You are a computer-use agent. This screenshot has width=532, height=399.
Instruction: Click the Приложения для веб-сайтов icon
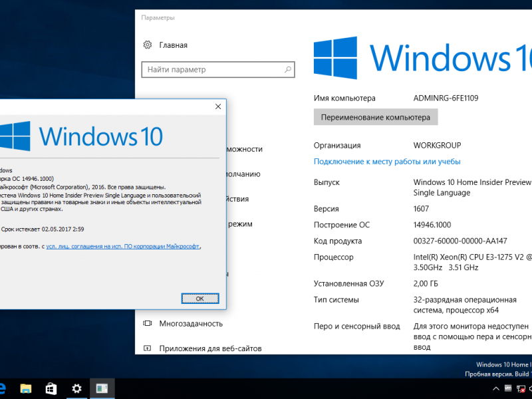click(x=148, y=348)
